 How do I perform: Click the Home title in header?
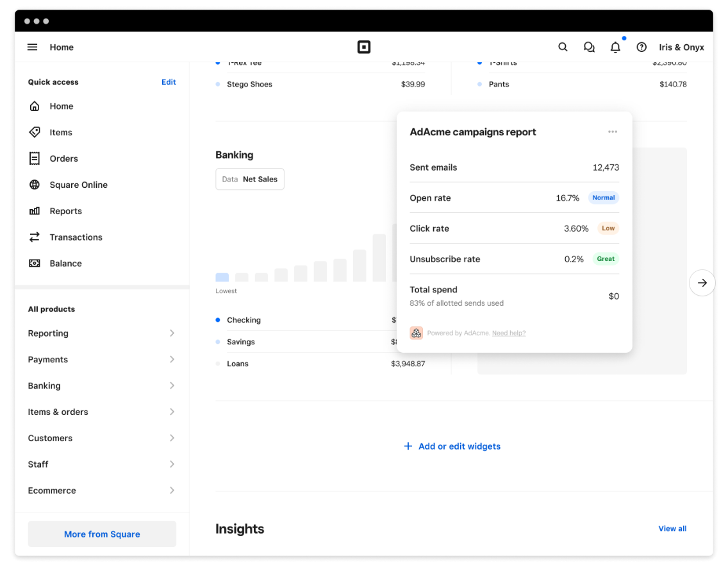(x=62, y=47)
